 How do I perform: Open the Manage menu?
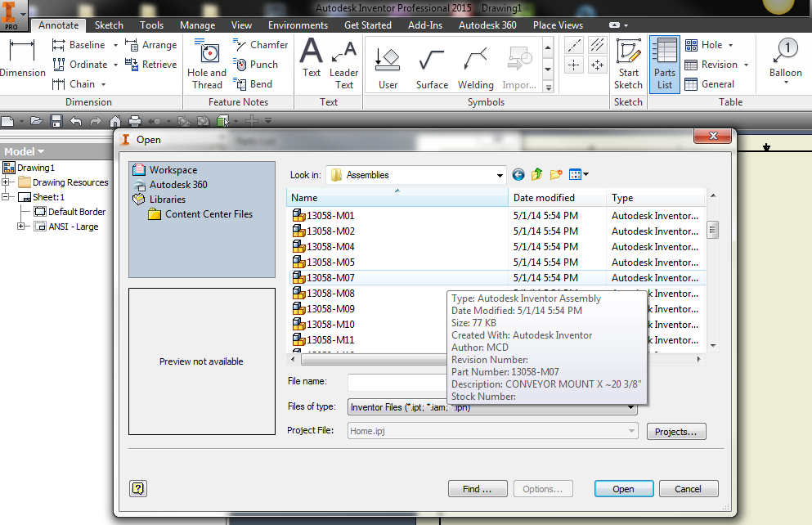197,25
